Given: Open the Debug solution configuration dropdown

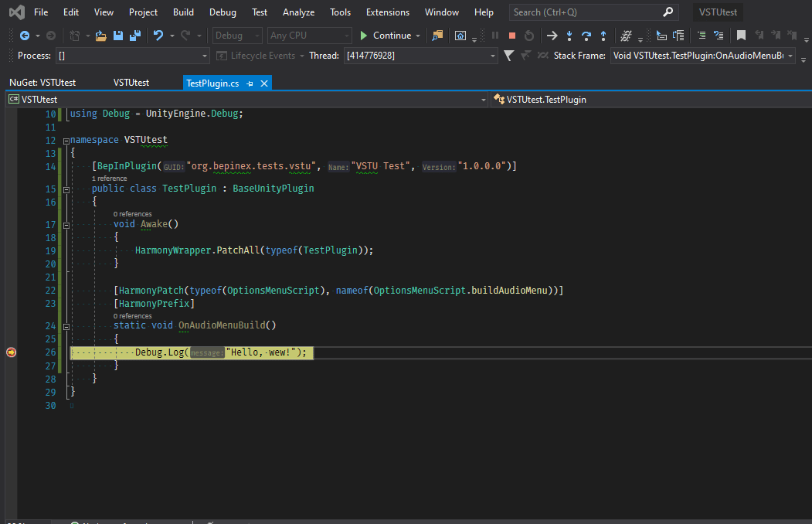Looking at the screenshot, I should point(257,36).
